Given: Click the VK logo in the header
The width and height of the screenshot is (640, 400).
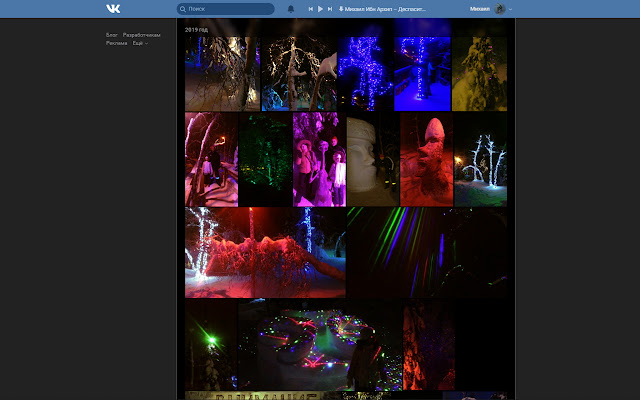Looking at the screenshot, I should click(x=113, y=9).
